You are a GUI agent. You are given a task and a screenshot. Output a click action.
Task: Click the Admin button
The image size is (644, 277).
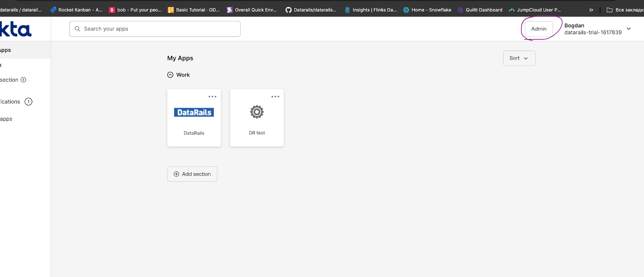pyautogui.click(x=539, y=29)
